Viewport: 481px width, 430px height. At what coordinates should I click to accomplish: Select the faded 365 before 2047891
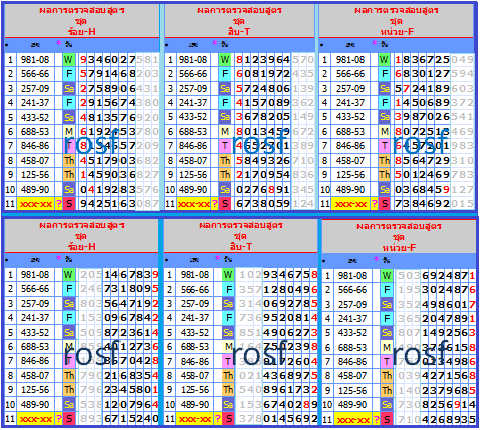pyautogui.click(x=409, y=319)
